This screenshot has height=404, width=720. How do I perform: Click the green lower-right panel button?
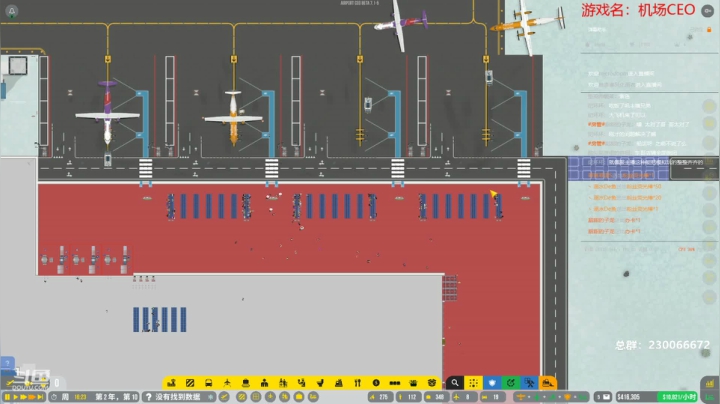(x=710, y=397)
